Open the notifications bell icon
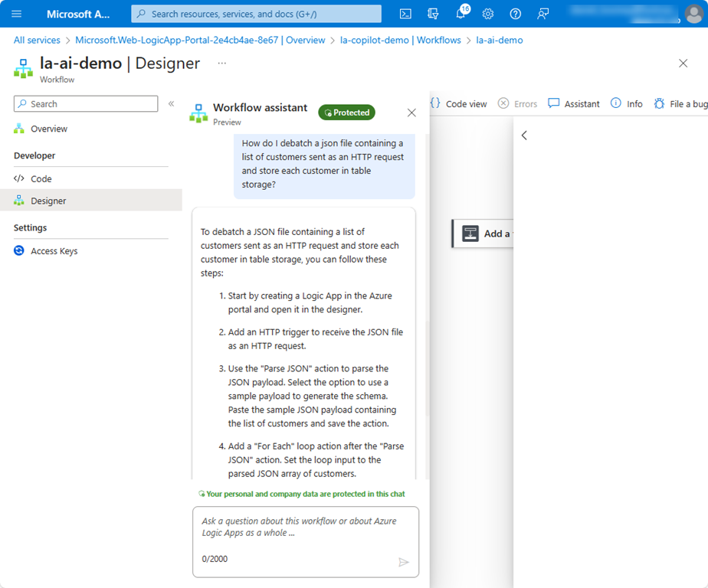Image resolution: width=708 pixels, height=588 pixels. coord(461,14)
